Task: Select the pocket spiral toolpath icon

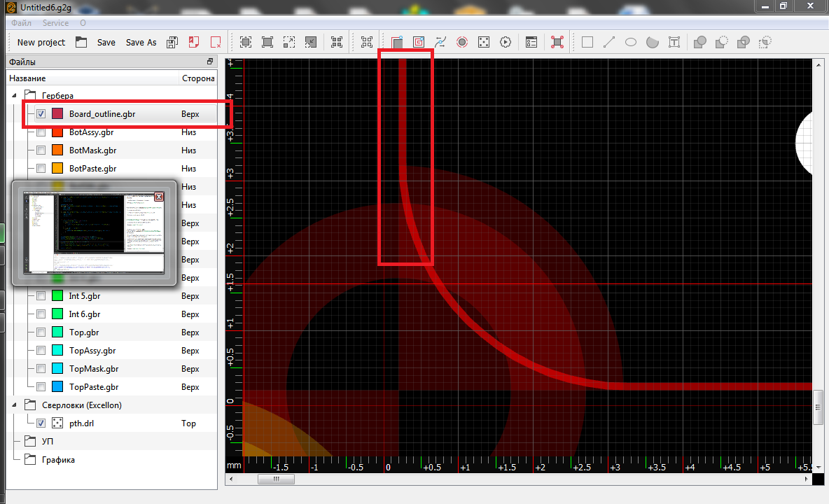Action: coord(419,42)
